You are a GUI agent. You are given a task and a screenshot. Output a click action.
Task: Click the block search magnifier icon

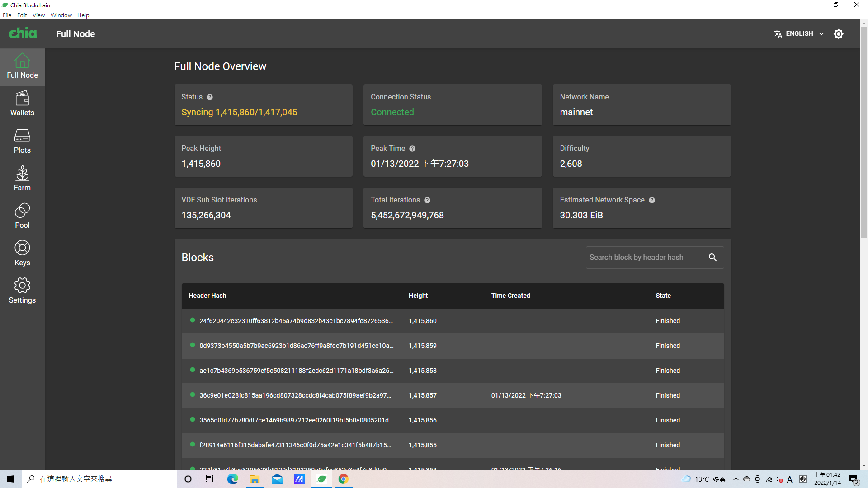click(712, 258)
